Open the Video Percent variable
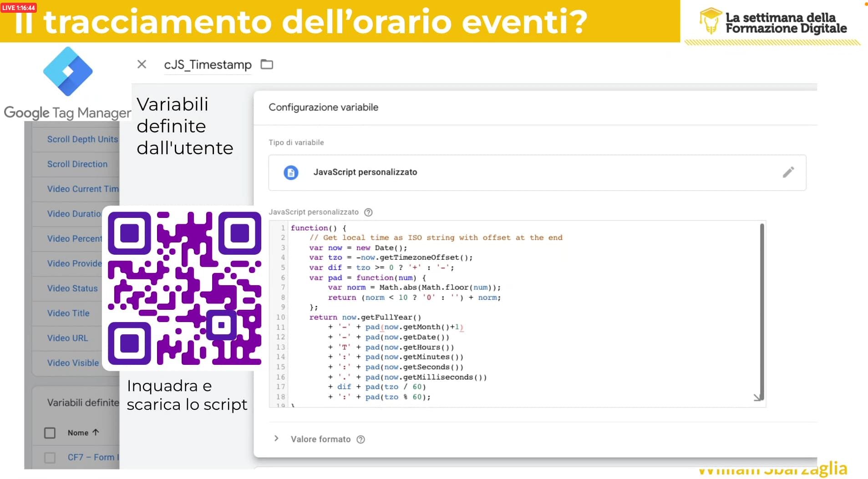Image resolution: width=868 pixels, height=479 pixels. 75,238
